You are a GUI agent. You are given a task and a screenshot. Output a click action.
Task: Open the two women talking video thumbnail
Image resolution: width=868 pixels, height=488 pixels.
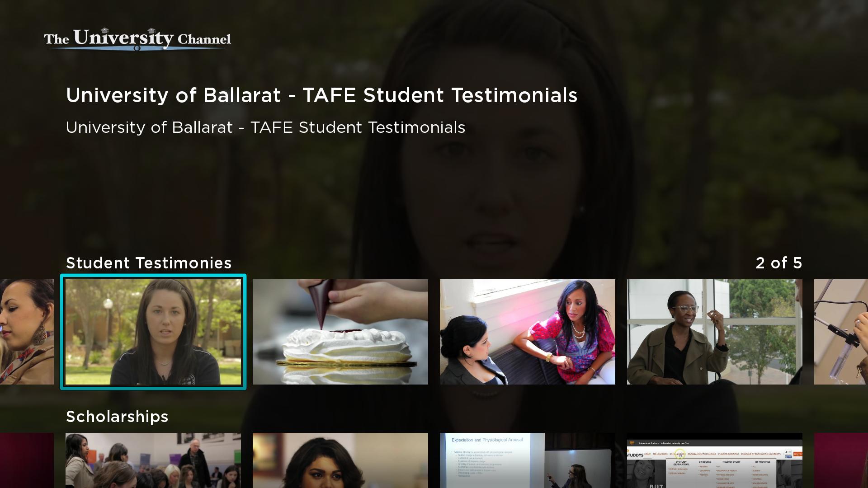click(528, 332)
